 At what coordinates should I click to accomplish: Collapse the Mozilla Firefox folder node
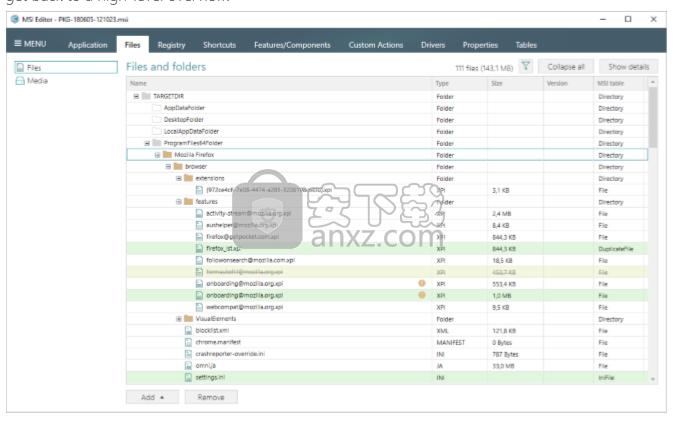pyautogui.click(x=157, y=155)
